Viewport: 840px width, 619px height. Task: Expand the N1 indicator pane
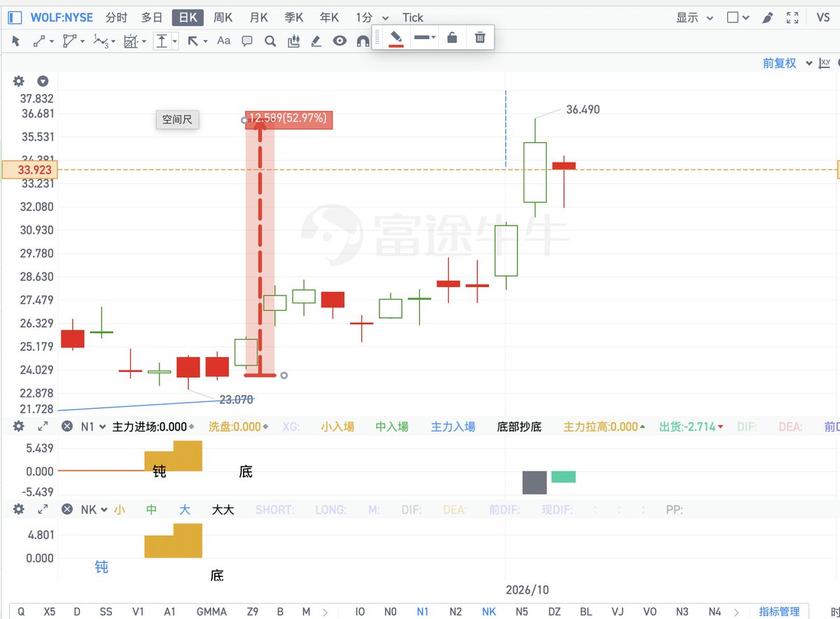(43, 426)
